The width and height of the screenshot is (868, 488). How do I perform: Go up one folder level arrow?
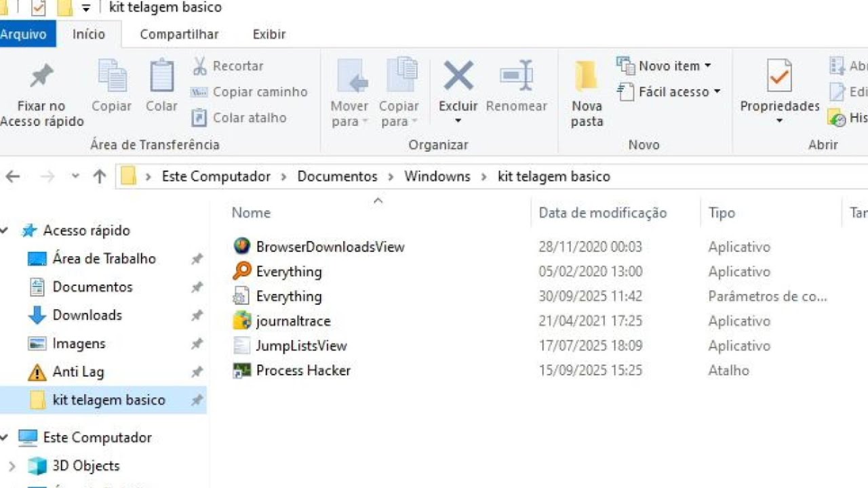click(100, 177)
